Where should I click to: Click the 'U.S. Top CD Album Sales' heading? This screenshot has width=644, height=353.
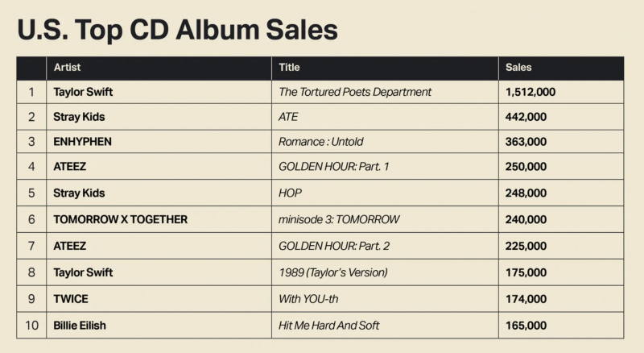177,30
